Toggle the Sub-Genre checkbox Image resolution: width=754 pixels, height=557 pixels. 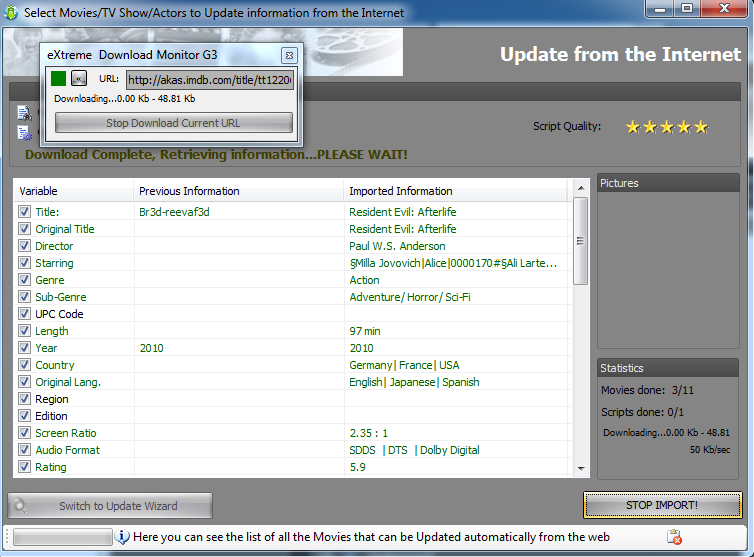coord(24,296)
